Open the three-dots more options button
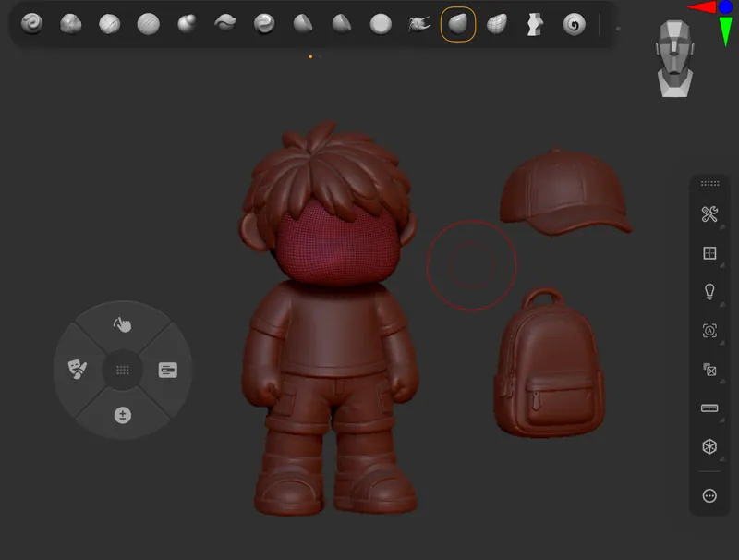Screen dimensions: 739x560 (x=709, y=496)
